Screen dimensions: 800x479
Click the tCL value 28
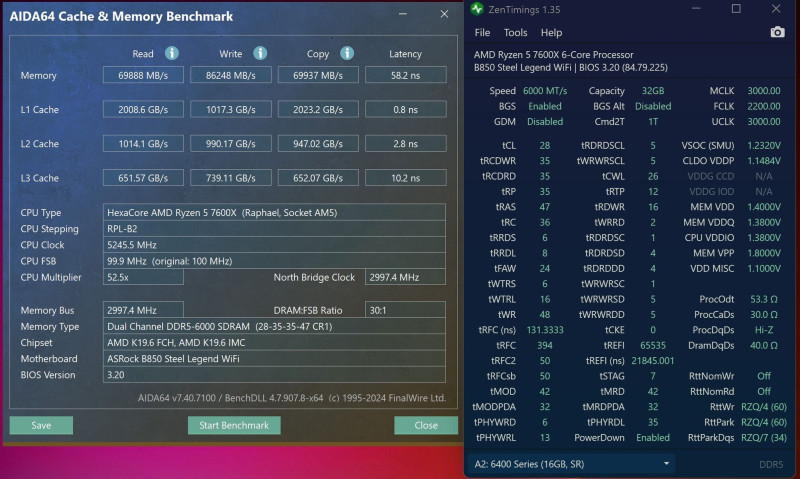pos(545,145)
